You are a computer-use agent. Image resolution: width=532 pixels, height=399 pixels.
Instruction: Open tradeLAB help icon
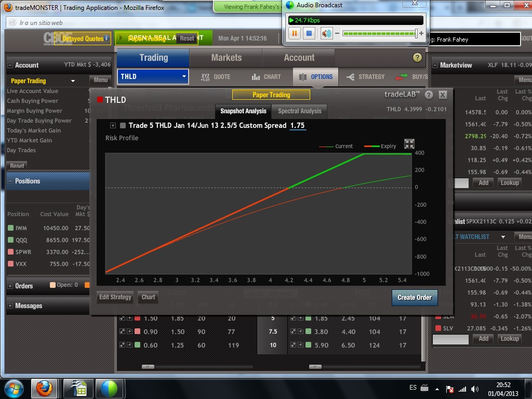429,95
